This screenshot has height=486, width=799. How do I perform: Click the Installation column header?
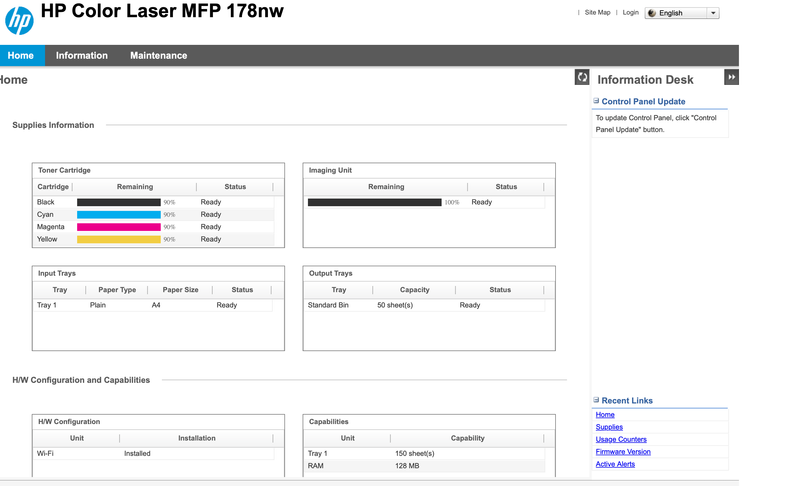(197, 438)
